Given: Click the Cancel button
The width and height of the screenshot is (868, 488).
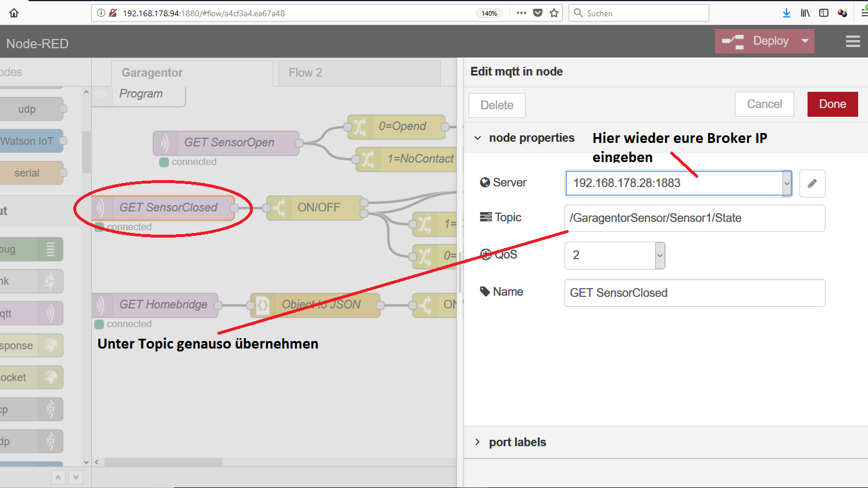Looking at the screenshot, I should click(764, 104).
